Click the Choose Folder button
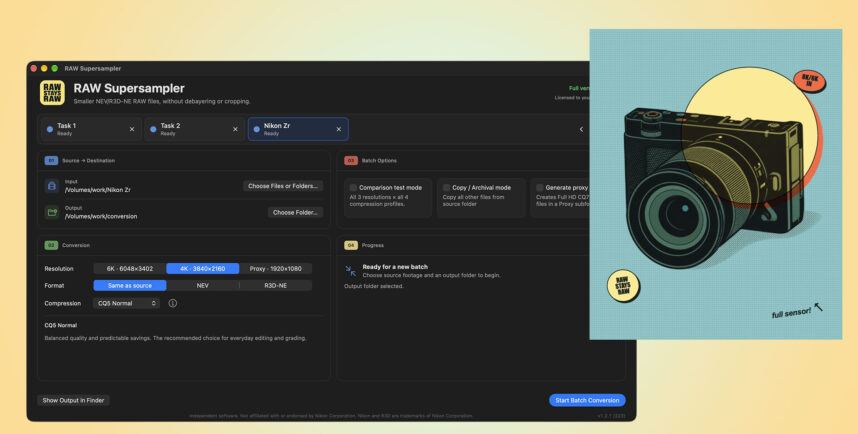The image size is (858, 434). (x=295, y=212)
